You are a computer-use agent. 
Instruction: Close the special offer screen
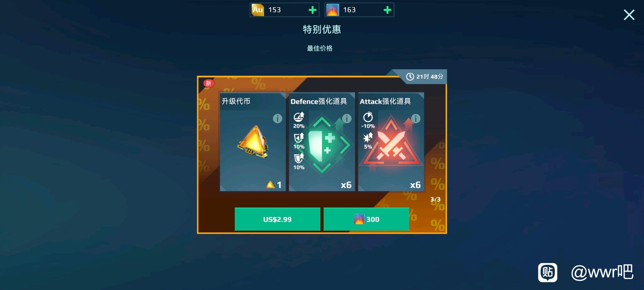coord(629,15)
